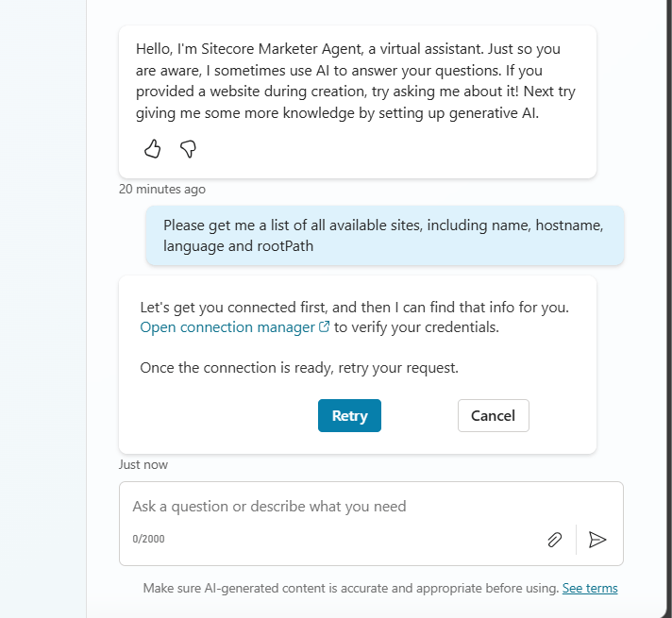Click the thumbs up icon on welcome message
Image resolution: width=672 pixels, height=618 pixels.
(153, 149)
